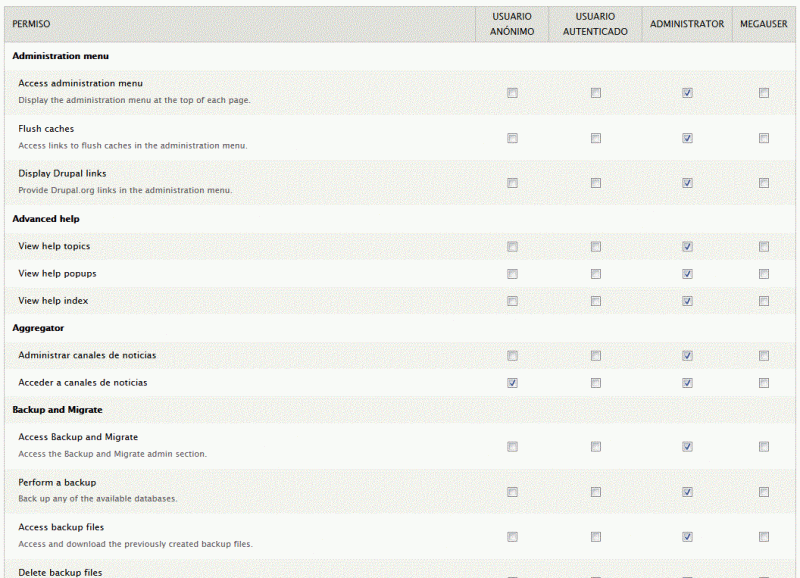Remove View help index from Administrator
The height and width of the screenshot is (578, 800).
(687, 300)
